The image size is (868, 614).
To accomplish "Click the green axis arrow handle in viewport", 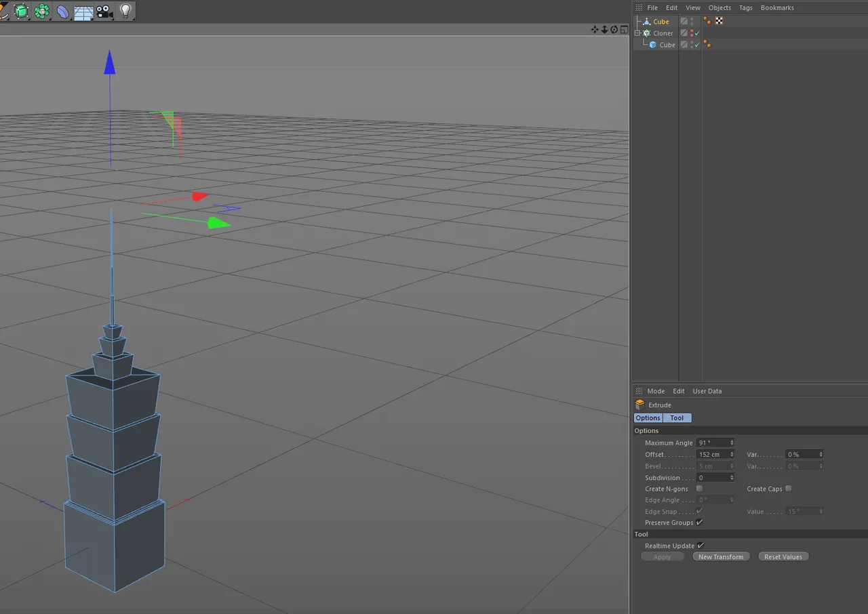I will (219, 222).
